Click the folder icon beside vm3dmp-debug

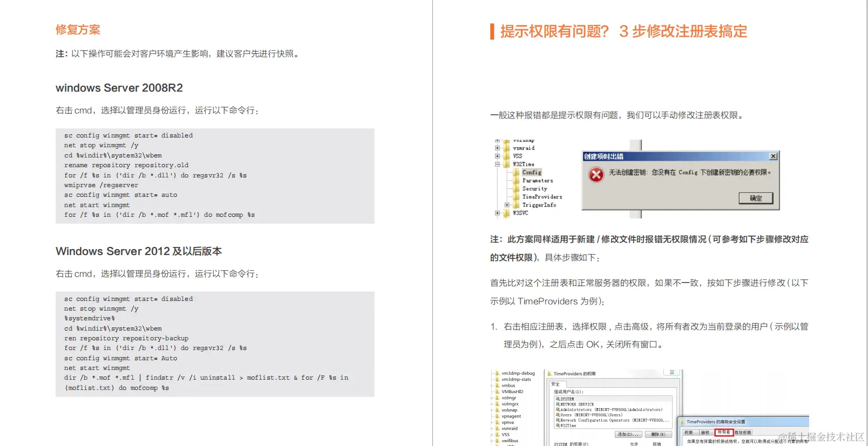497,373
